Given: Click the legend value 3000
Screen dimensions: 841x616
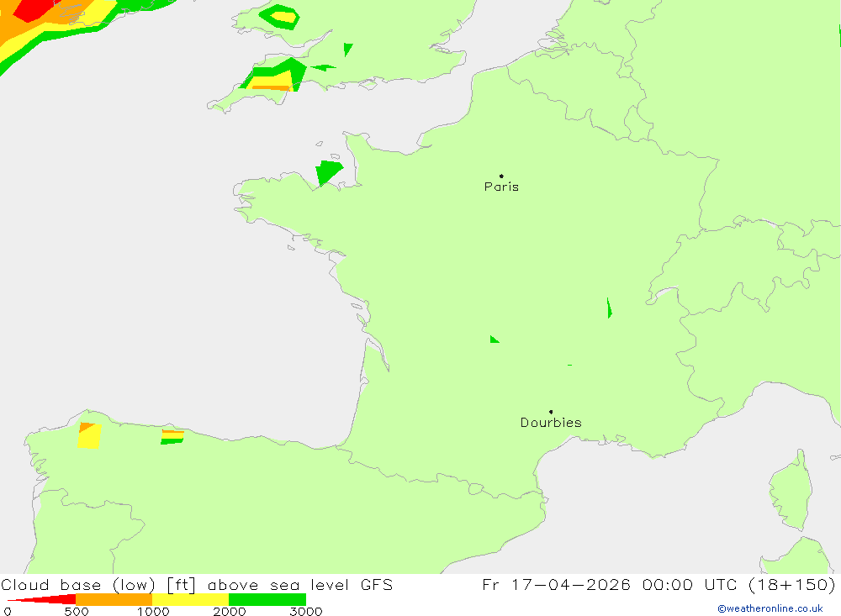Looking at the screenshot, I should (x=306, y=611).
